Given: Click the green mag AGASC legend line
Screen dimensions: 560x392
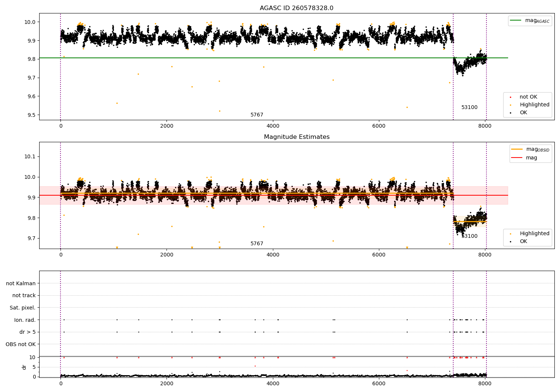Looking at the screenshot, I should (516, 21).
